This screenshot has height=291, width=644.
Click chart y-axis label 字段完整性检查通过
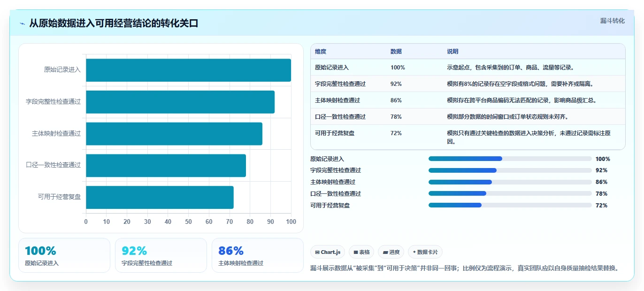[x=54, y=102]
